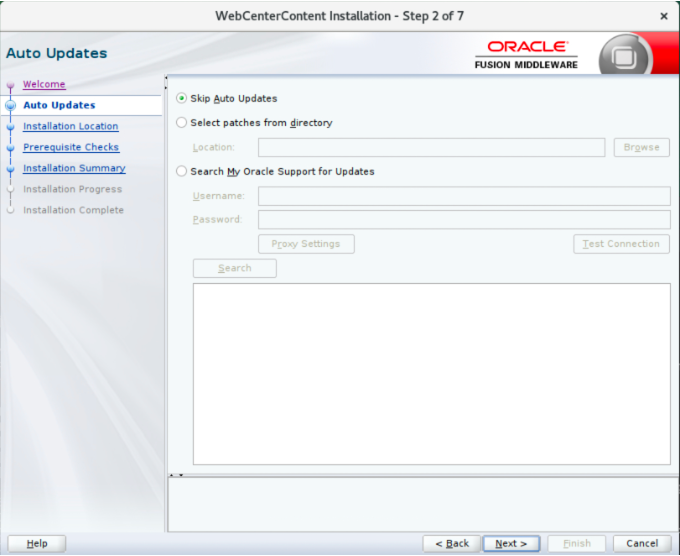Viewport: 680px width, 556px height.
Task: Click the Welcome step node icon
Action: [x=11, y=85]
